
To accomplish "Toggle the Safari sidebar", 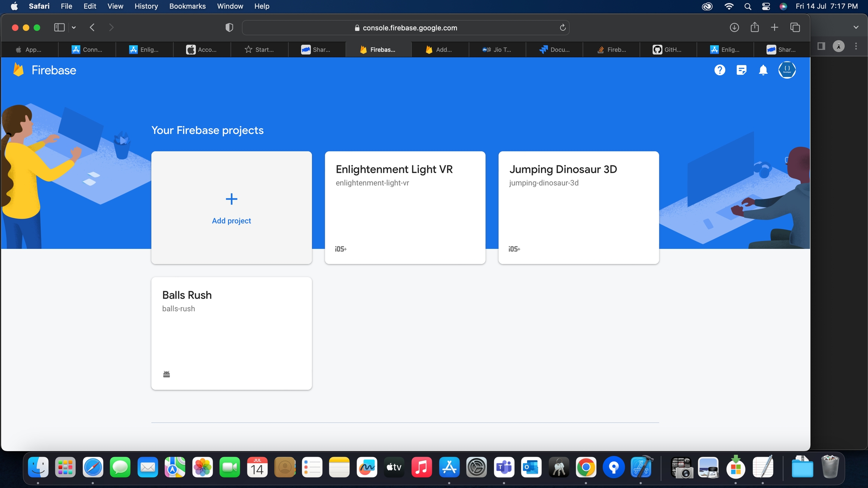I will [x=59, y=27].
